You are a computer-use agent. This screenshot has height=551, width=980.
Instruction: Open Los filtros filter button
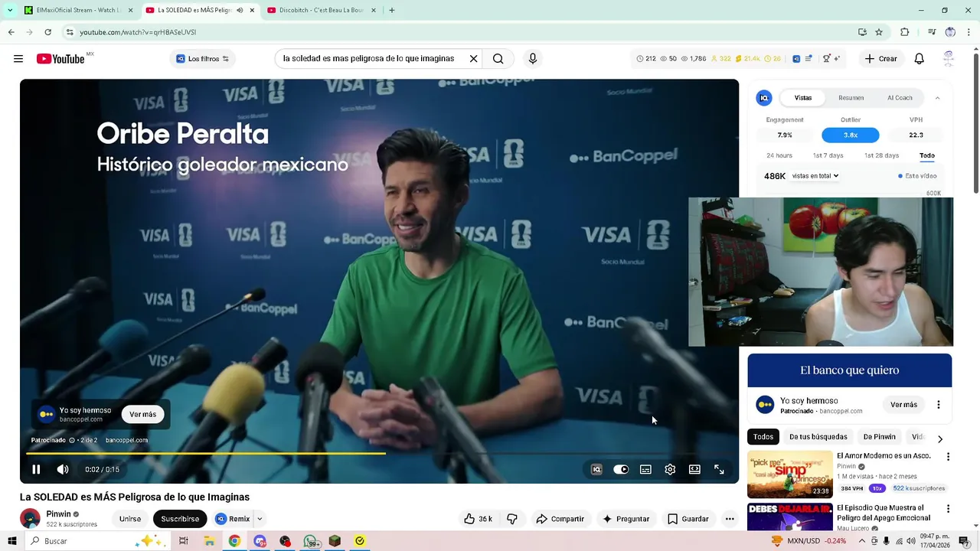pyautogui.click(x=202, y=59)
